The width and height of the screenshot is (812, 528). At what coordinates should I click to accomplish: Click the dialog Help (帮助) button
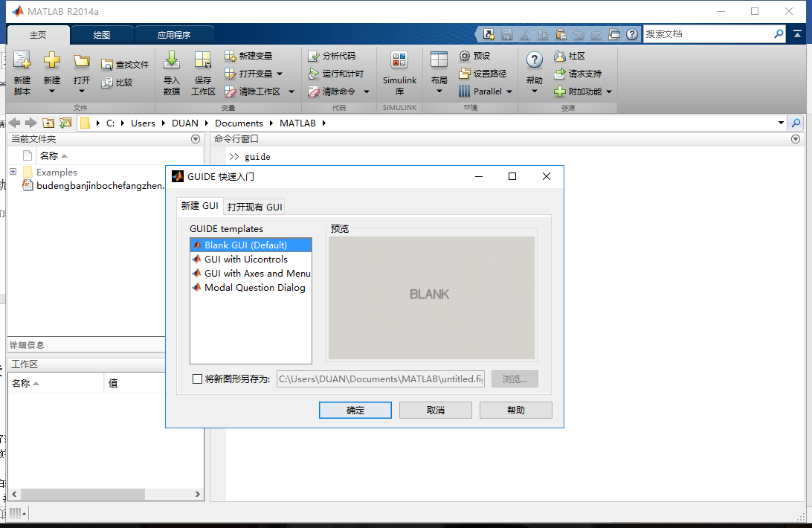click(516, 410)
